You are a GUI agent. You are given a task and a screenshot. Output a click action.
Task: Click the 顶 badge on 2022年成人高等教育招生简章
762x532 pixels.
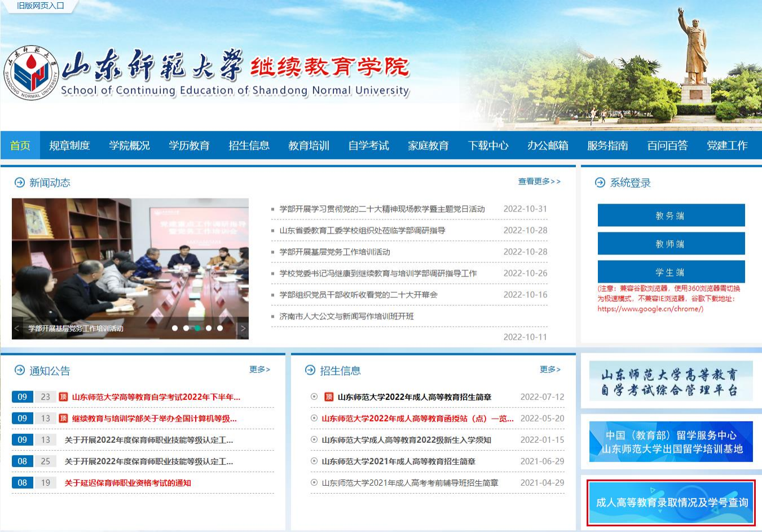(x=329, y=397)
